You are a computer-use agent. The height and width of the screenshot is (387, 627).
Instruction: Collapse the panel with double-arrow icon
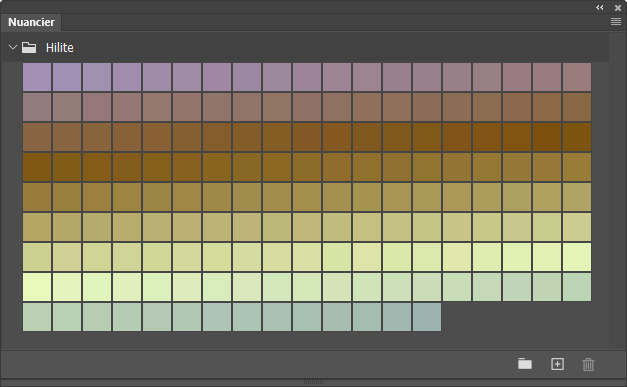point(599,8)
